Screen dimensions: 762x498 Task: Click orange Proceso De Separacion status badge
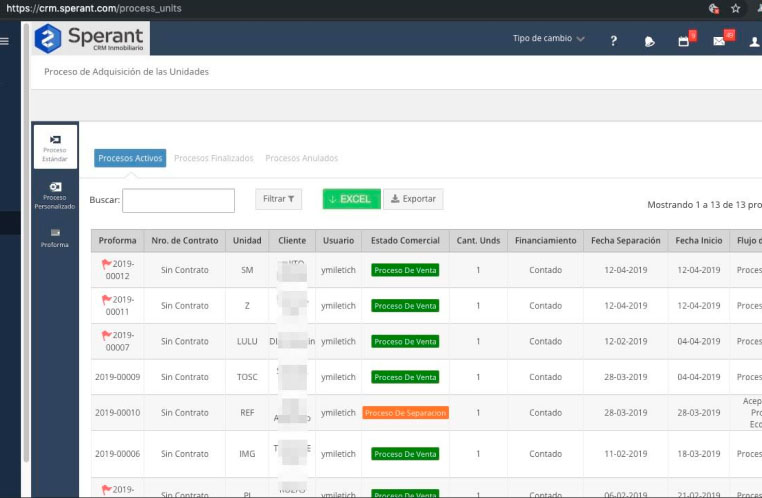(405, 413)
